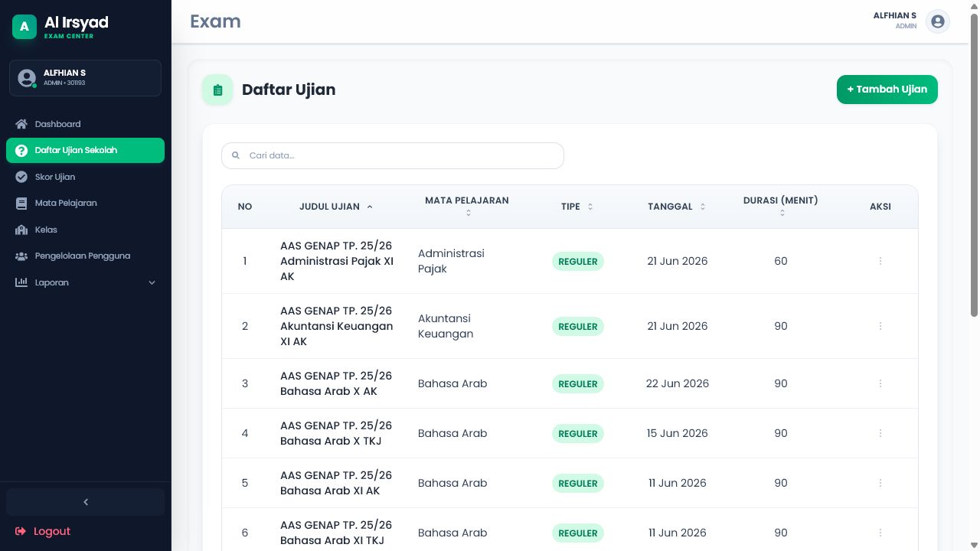Click the REGULER badge for Akuntansi Keuangan XI AK
Viewport: 980px width, 551px height.
coord(578,326)
